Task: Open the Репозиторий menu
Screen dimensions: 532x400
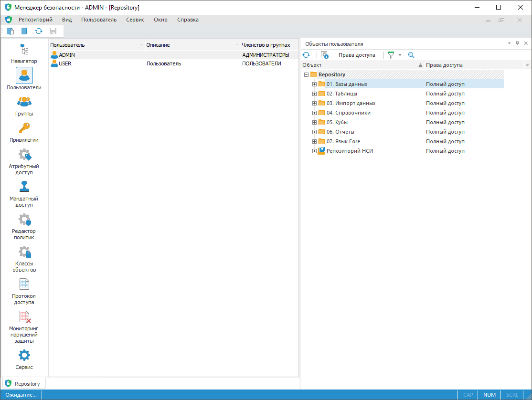Action: [36, 20]
